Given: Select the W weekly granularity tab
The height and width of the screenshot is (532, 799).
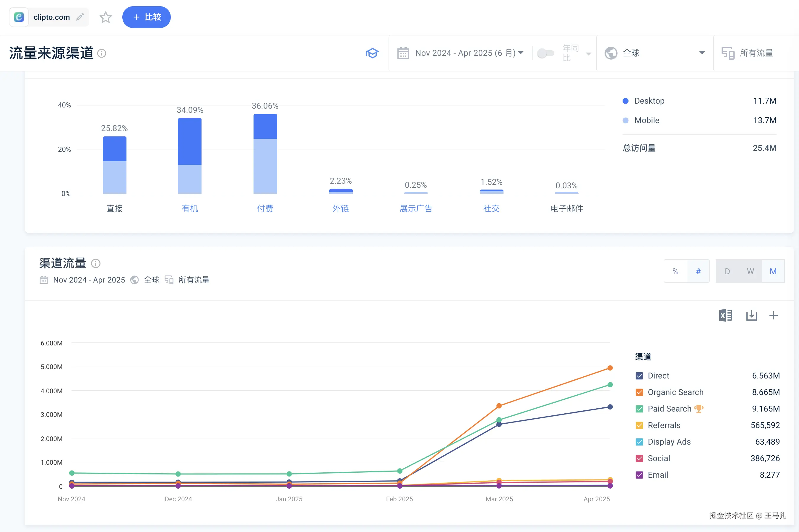Looking at the screenshot, I should point(750,271).
